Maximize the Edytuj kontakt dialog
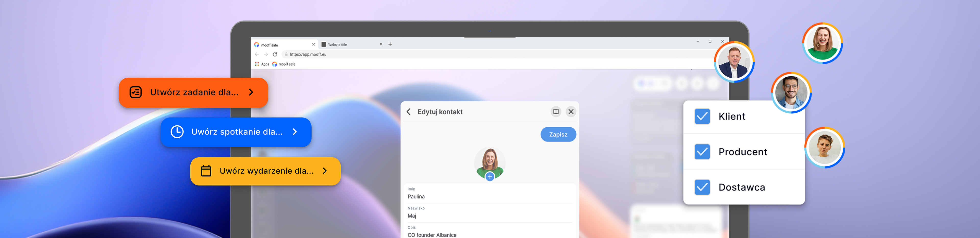The height and width of the screenshot is (238, 980). click(556, 112)
